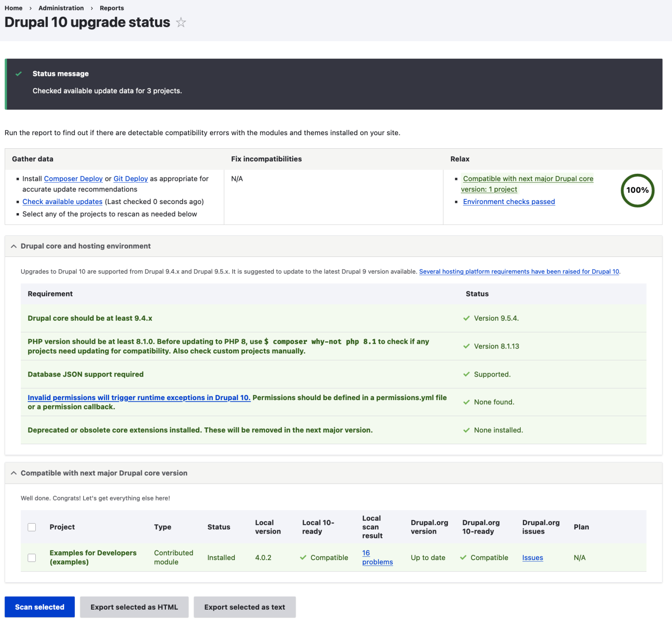672x626 pixels.
Task: Open the Home breadcrumb link
Action: coord(14,8)
